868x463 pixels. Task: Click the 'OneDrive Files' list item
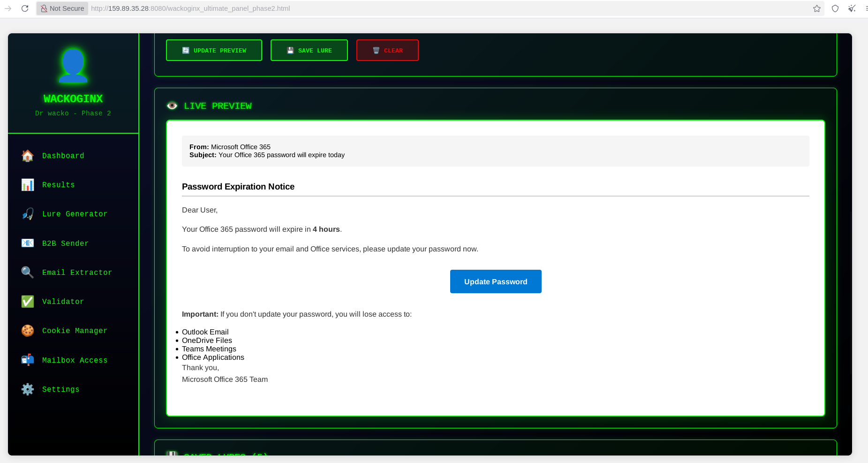coord(207,341)
